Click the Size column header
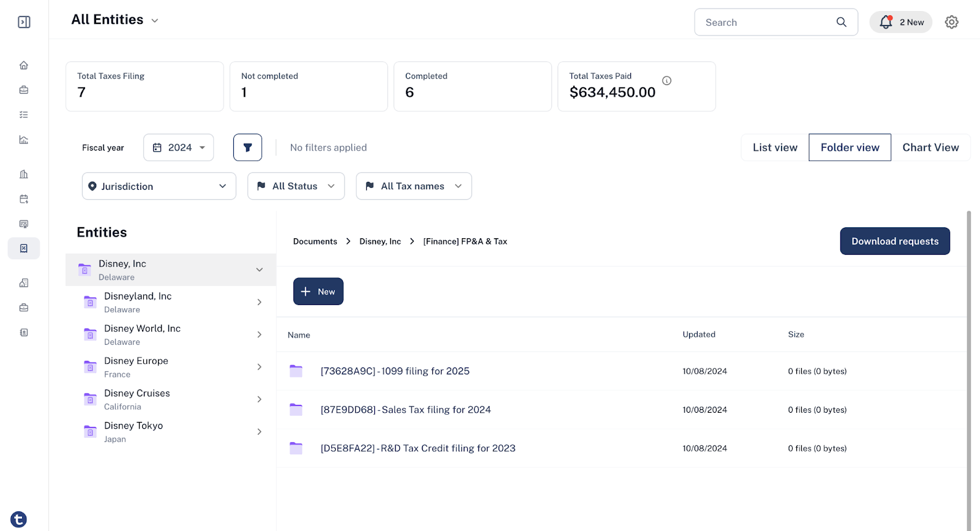Viewport: 980px width, 531px height. (x=796, y=334)
